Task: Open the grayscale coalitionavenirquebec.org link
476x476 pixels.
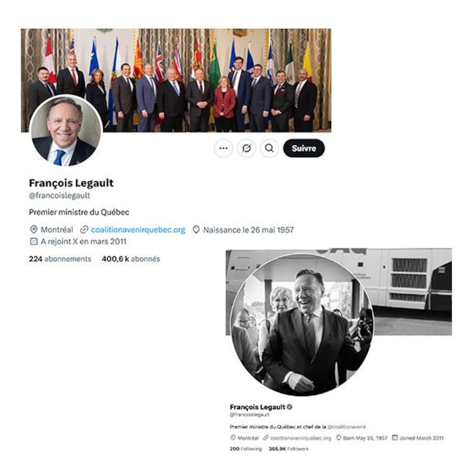Action: (301, 438)
